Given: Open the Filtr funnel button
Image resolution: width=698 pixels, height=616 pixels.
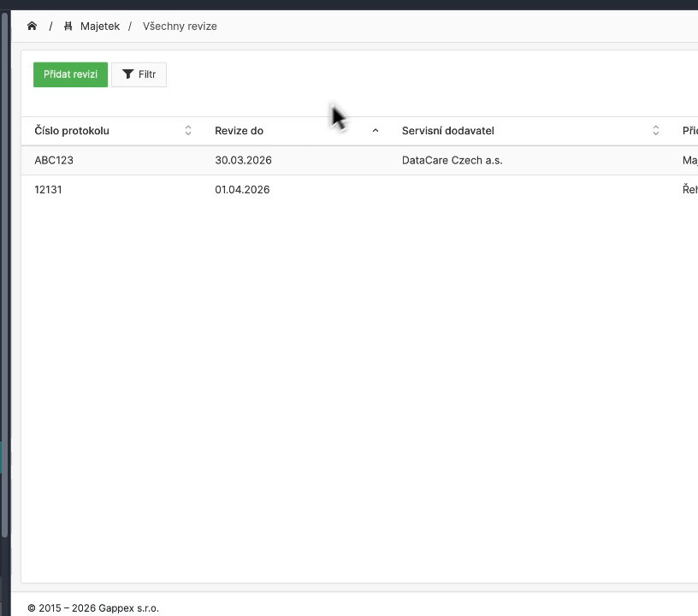Looking at the screenshot, I should 139,74.
